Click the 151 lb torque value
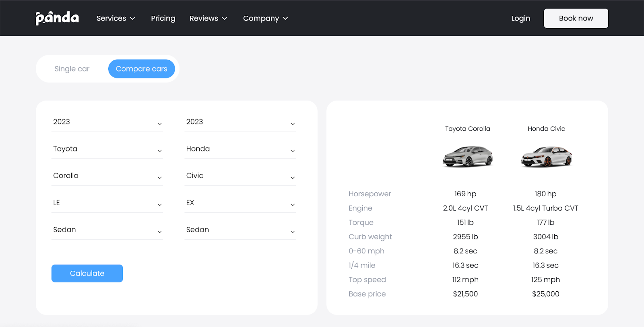 465,222
